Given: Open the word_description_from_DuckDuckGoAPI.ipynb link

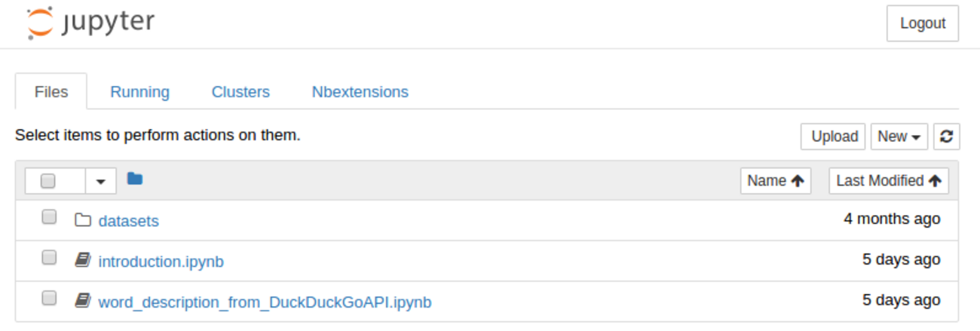Looking at the screenshot, I should click(265, 302).
